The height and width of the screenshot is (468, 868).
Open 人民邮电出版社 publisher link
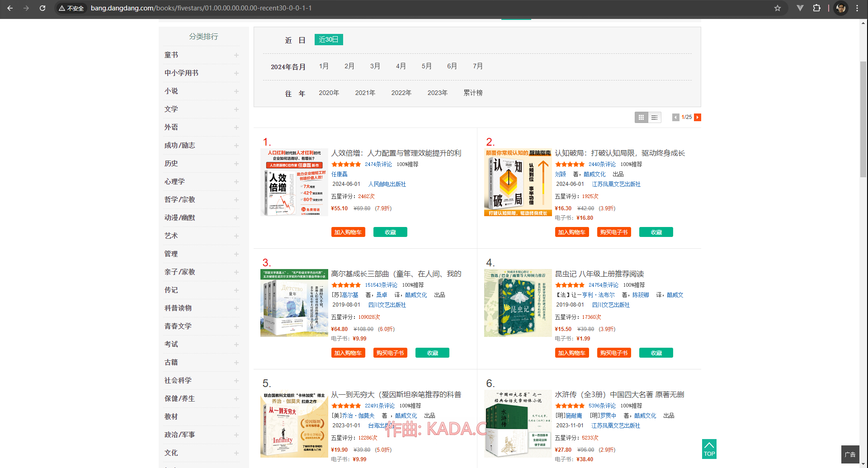click(387, 184)
